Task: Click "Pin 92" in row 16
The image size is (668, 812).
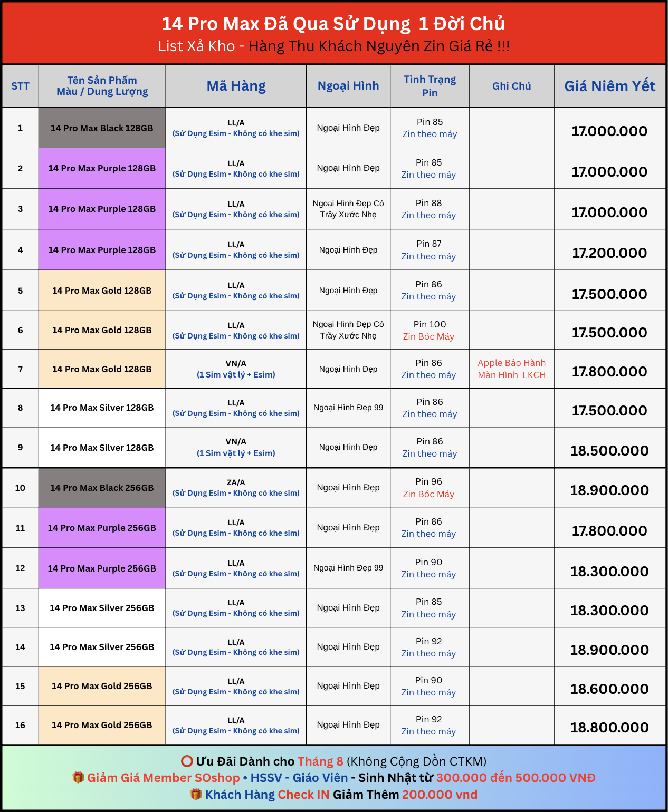Action: pyautogui.click(x=429, y=719)
